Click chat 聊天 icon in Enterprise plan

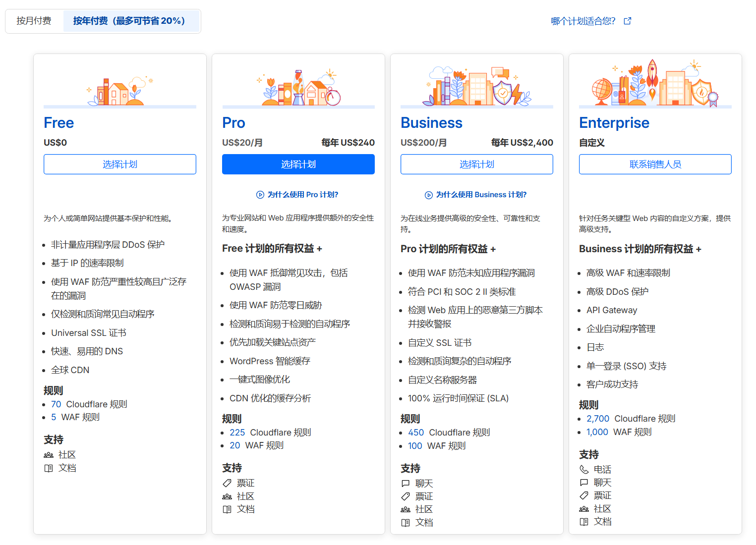click(584, 483)
